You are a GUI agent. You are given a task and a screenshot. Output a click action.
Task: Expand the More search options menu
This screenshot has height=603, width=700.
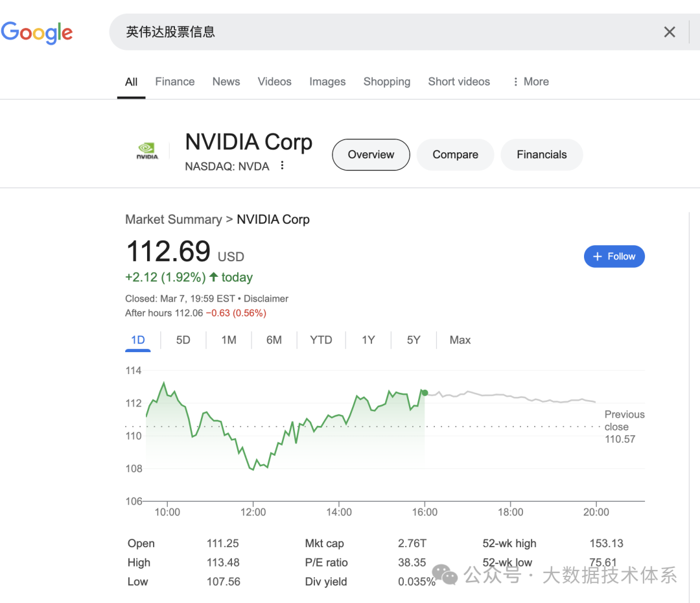531,82
